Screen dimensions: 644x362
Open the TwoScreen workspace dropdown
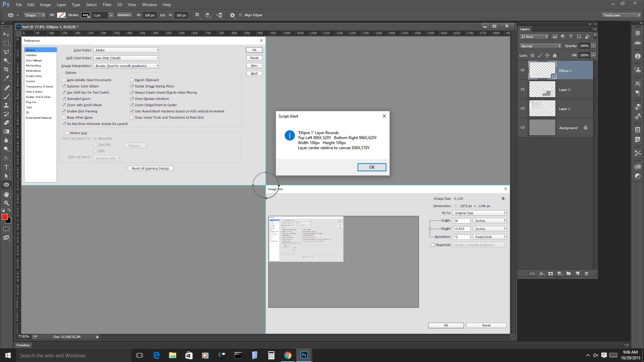click(x=621, y=15)
